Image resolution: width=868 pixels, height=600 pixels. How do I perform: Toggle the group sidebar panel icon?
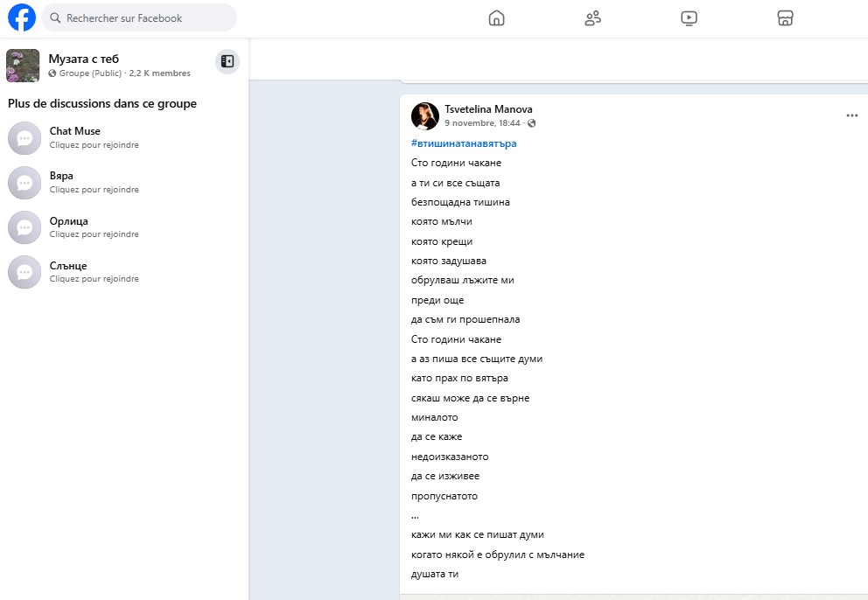(x=227, y=61)
